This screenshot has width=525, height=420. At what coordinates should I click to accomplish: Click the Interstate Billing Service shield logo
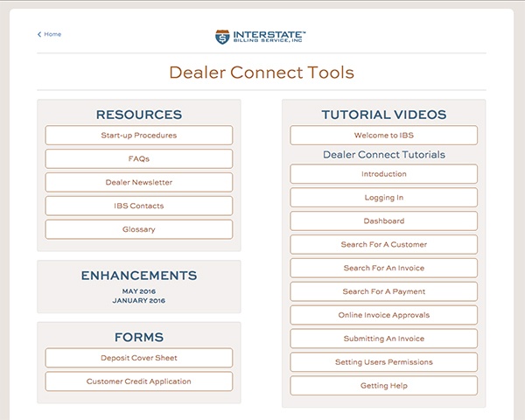click(x=222, y=37)
